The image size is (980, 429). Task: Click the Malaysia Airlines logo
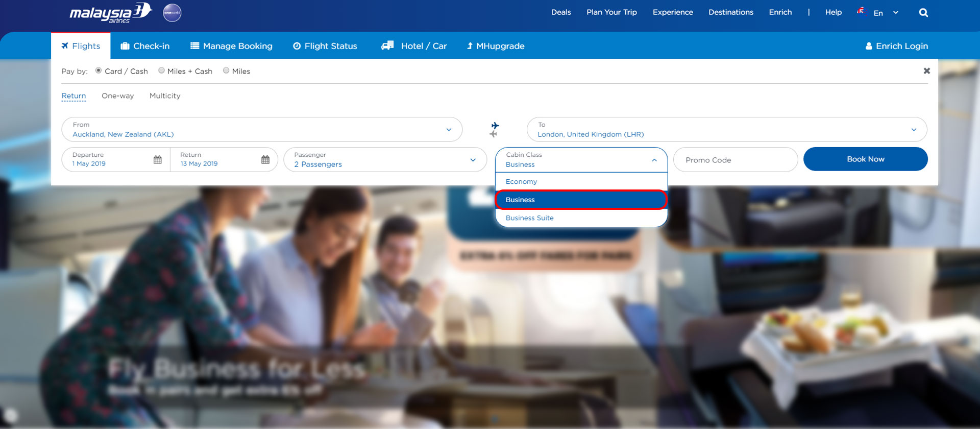(x=111, y=13)
